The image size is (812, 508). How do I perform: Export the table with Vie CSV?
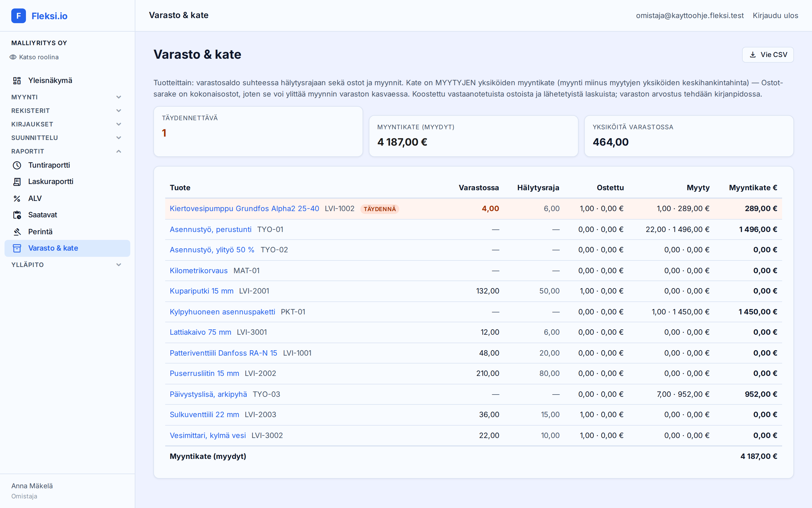768,55
